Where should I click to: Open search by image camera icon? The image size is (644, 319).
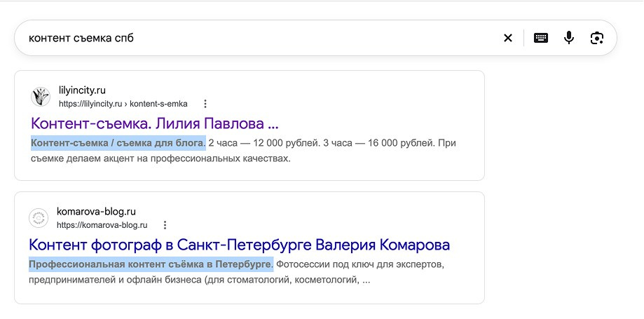click(597, 39)
